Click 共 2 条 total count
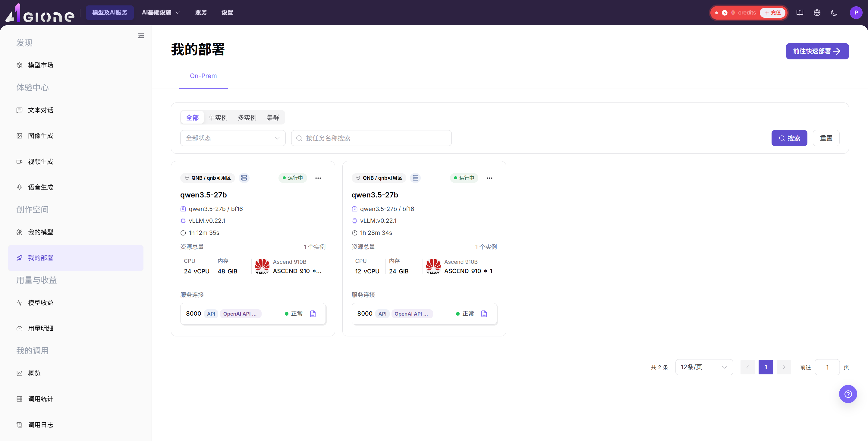Screen dimensions: 868x441 pyautogui.click(x=659, y=367)
